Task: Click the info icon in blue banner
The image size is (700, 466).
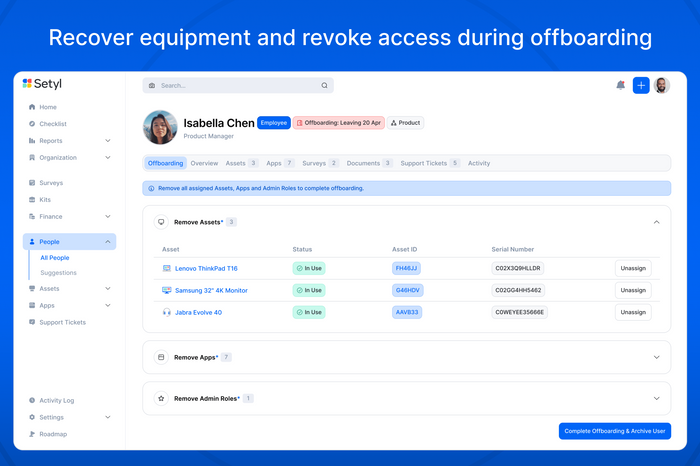Action: (x=151, y=188)
